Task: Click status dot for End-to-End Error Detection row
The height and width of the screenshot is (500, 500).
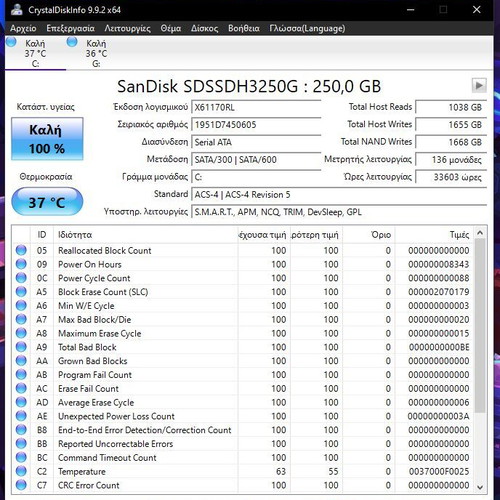Action: pyautogui.click(x=21, y=430)
